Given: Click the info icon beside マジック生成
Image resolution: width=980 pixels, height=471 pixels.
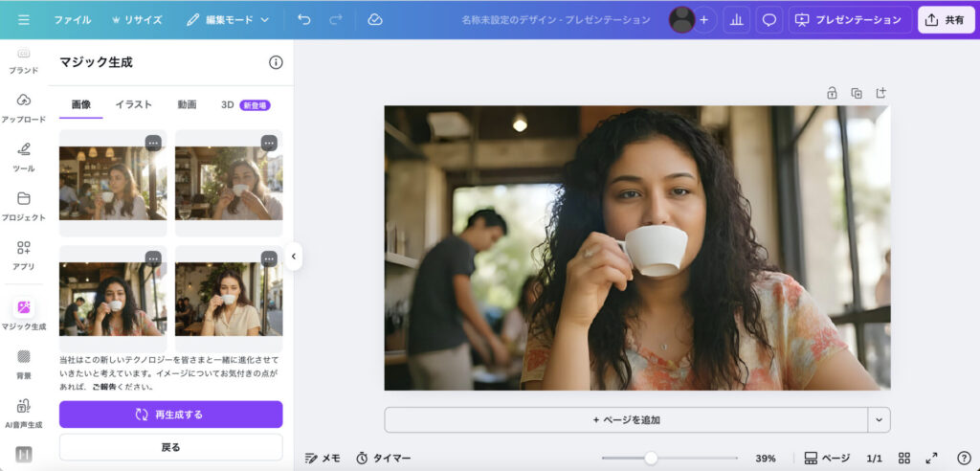Looking at the screenshot, I should click(x=276, y=62).
